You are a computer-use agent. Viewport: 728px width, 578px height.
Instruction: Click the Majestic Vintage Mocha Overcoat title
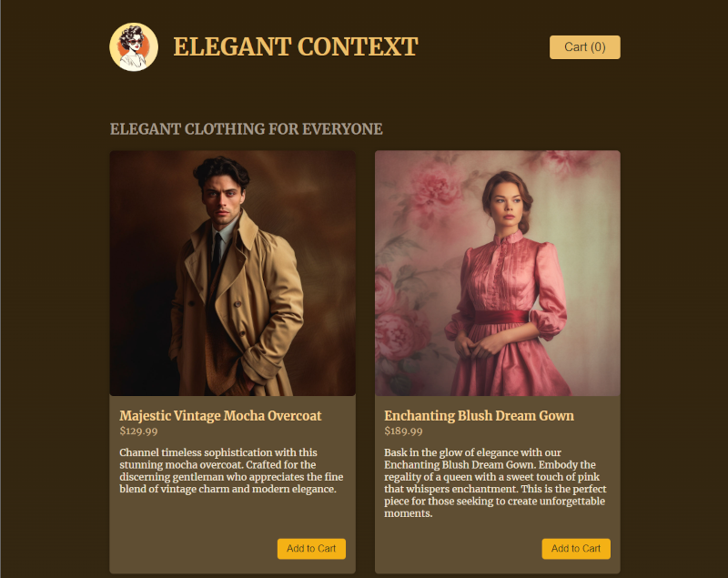(220, 415)
